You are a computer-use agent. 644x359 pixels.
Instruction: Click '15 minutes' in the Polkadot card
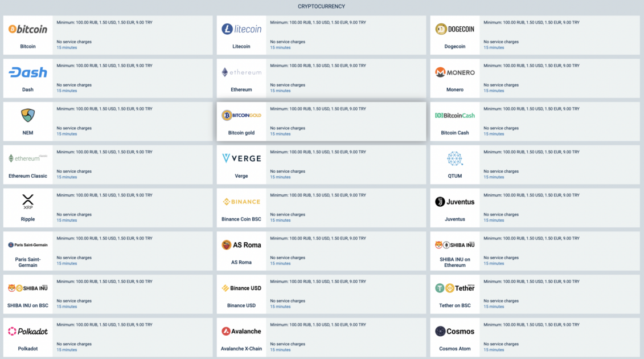tap(67, 350)
